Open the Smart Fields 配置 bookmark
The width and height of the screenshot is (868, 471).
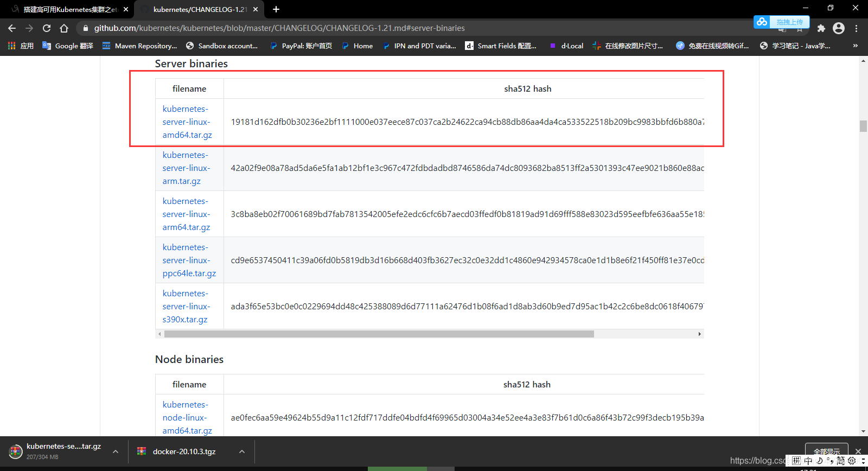coord(501,46)
